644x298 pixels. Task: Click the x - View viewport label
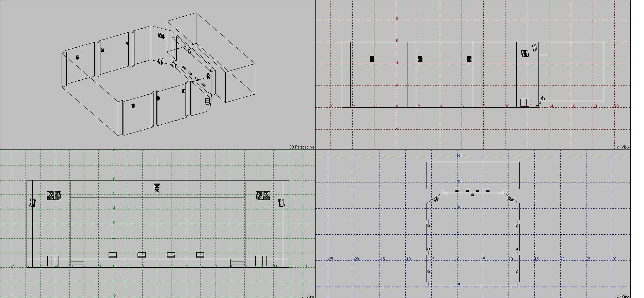pos(623,147)
